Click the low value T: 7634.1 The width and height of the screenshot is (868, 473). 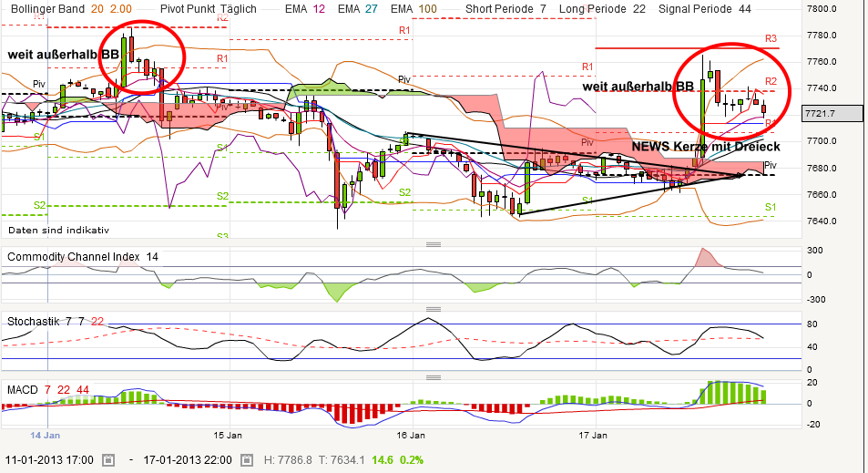(x=342, y=460)
